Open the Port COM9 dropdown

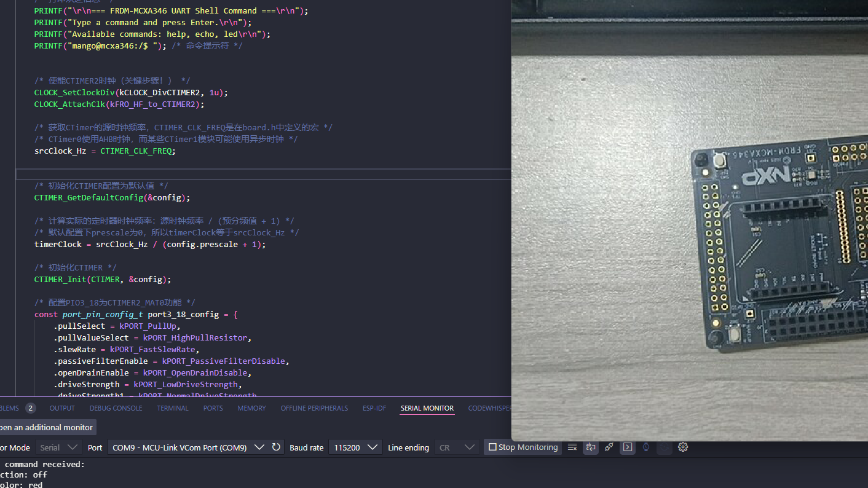(x=187, y=447)
